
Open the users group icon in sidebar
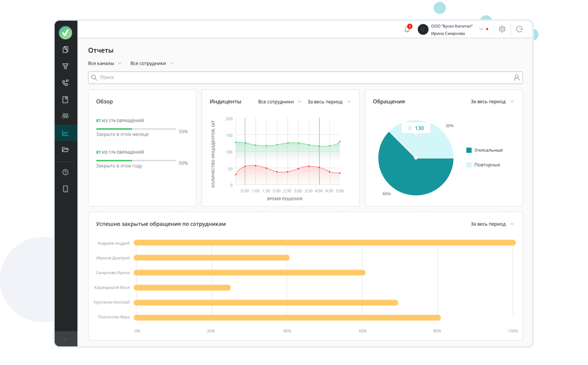coord(65,116)
